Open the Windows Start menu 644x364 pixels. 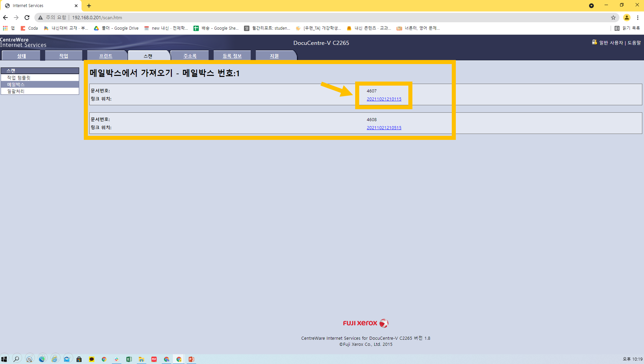4,359
